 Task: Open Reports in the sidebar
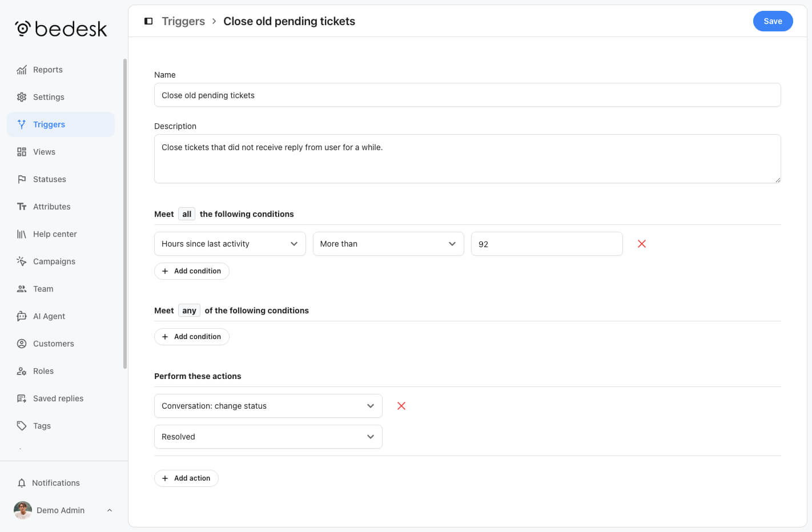click(61, 70)
